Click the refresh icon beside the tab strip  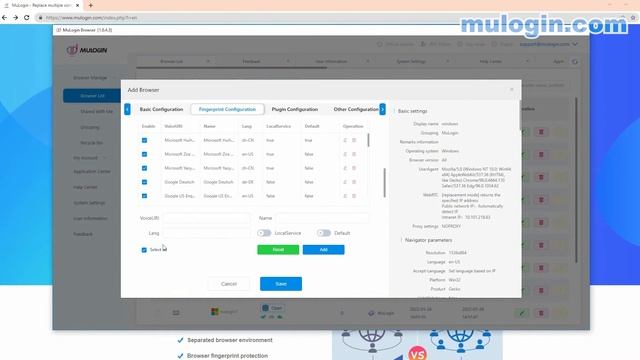(x=575, y=62)
